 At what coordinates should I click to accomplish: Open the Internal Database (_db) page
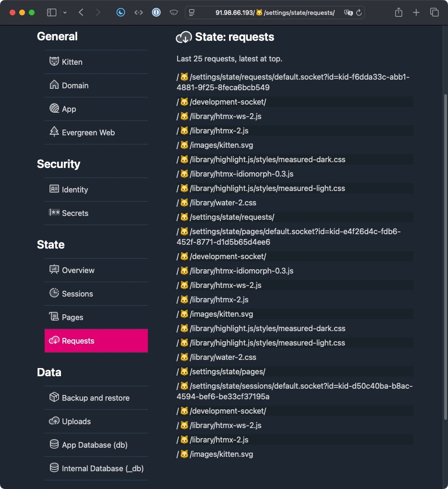tap(102, 468)
